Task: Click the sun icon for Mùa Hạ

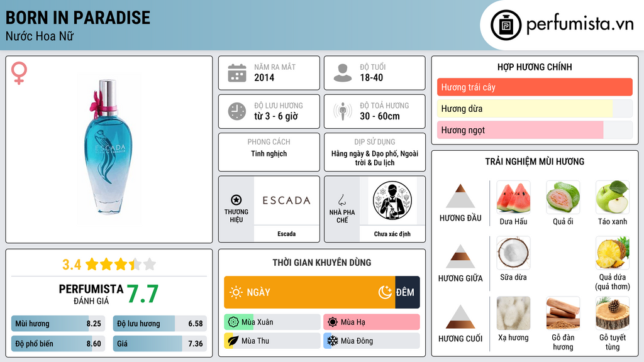Action: point(333,322)
